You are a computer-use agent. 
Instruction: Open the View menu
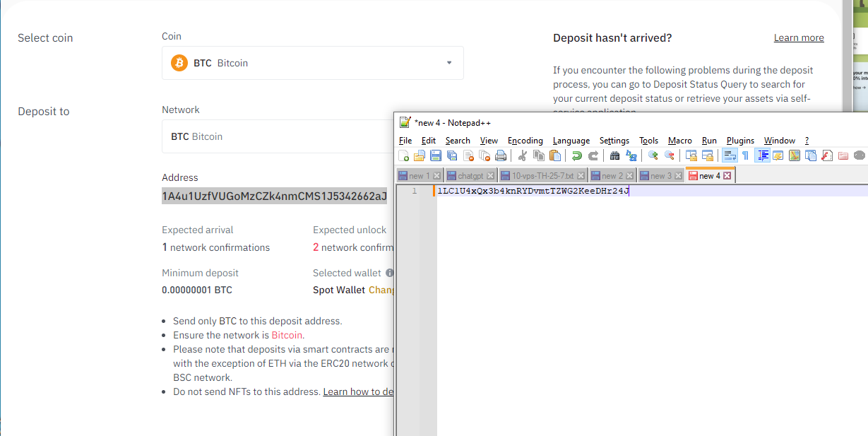(489, 141)
